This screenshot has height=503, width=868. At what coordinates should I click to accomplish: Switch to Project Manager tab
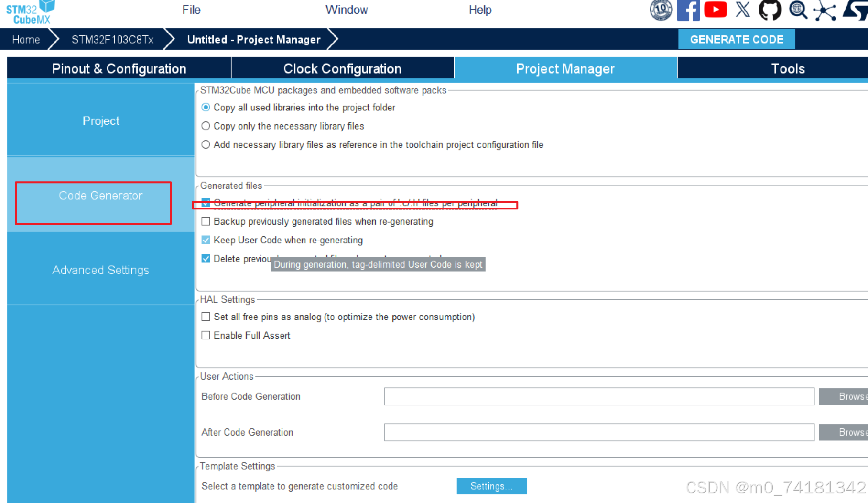click(x=565, y=68)
